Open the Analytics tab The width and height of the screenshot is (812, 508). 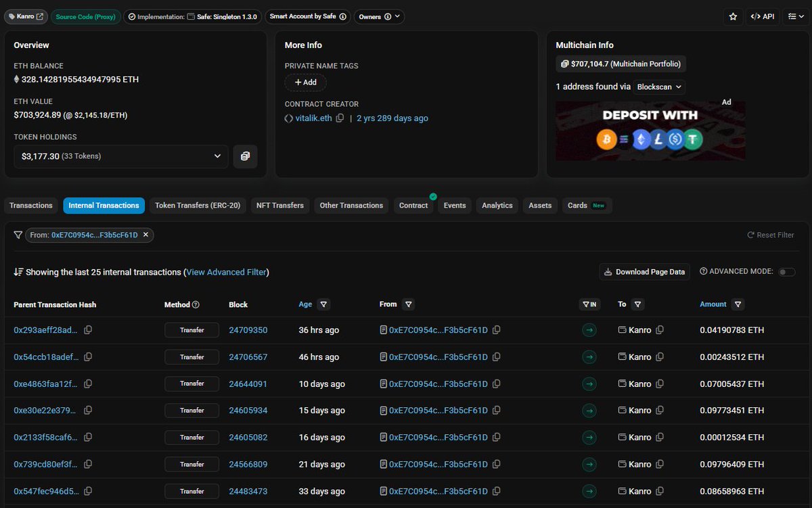coord(497,206)
